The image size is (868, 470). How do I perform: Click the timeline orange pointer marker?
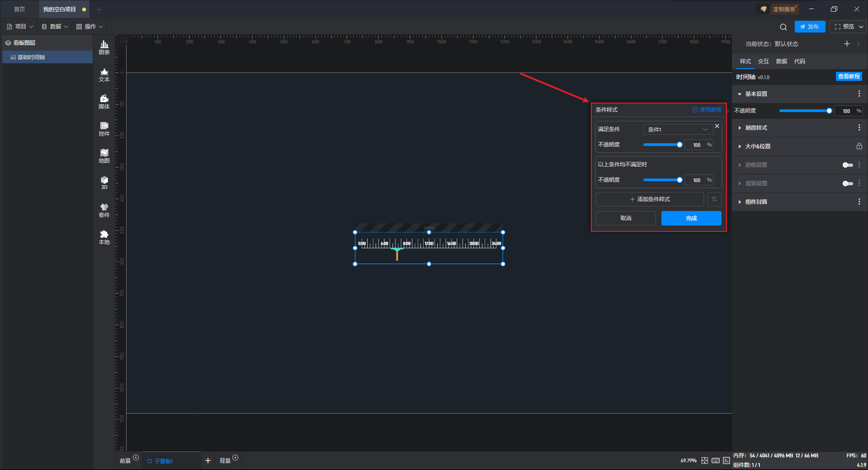[x=397, y=254]
